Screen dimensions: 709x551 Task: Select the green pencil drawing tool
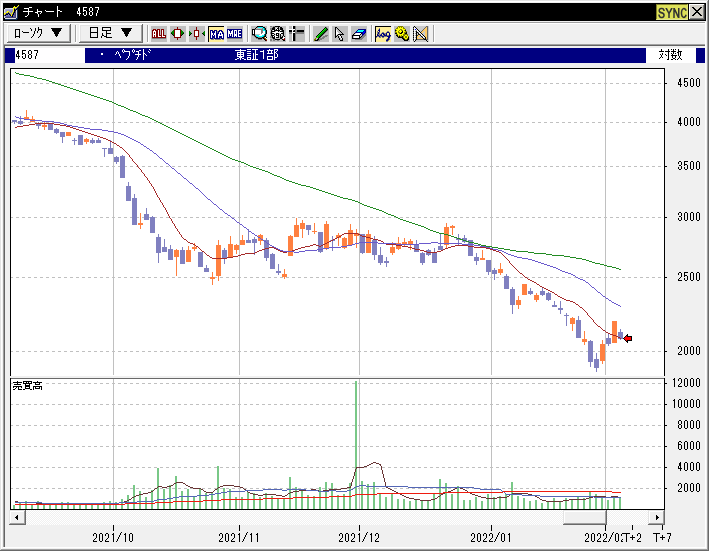(321, 33)
